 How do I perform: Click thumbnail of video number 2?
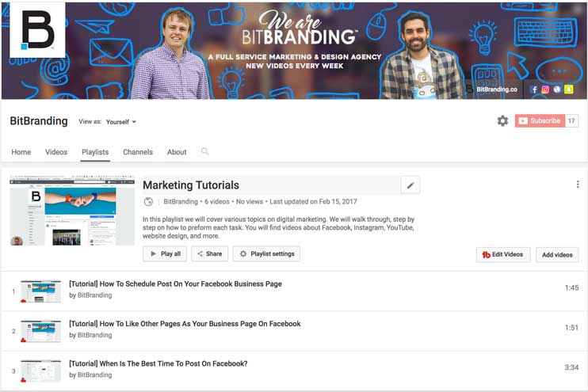pos(41,331)
